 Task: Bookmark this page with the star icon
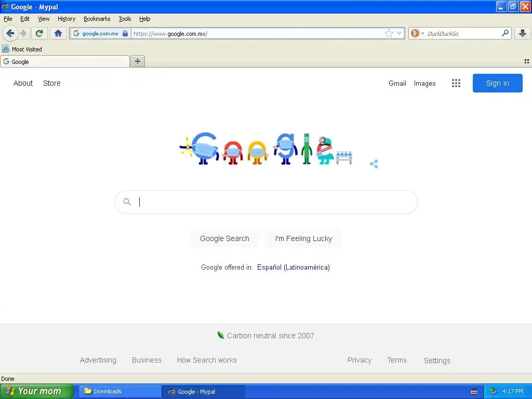click(x=389, y=33)
